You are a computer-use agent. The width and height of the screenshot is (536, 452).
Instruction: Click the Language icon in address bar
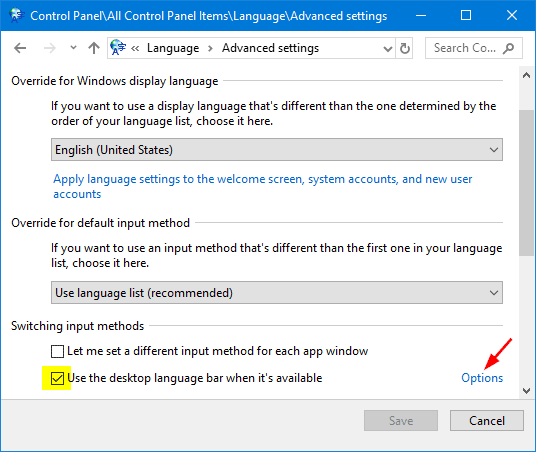click(x=118, y=48)
